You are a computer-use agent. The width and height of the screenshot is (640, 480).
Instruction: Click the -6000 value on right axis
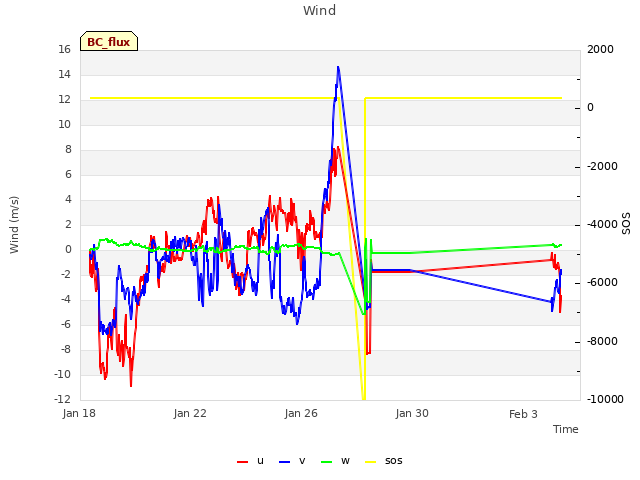point(602,282)
